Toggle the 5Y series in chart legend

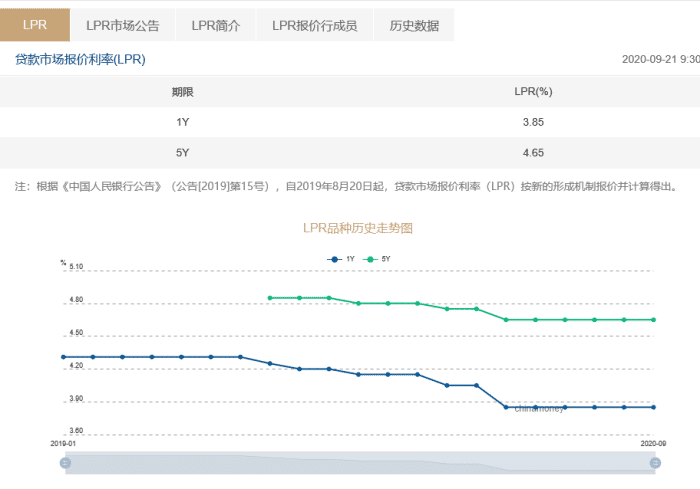378,259
